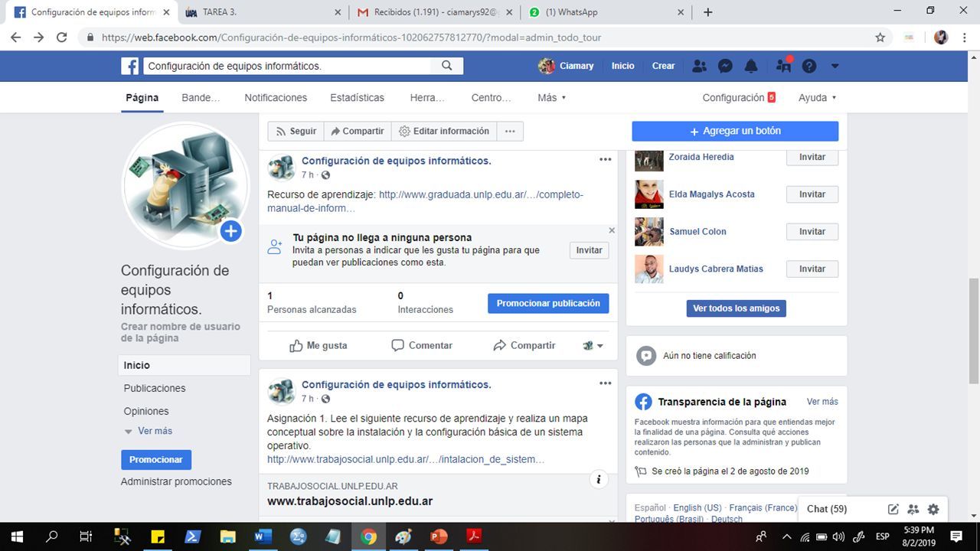
Task: Click Elda Magalys Acosta's name
Action: pyautogui.click(x=712, y=194)
